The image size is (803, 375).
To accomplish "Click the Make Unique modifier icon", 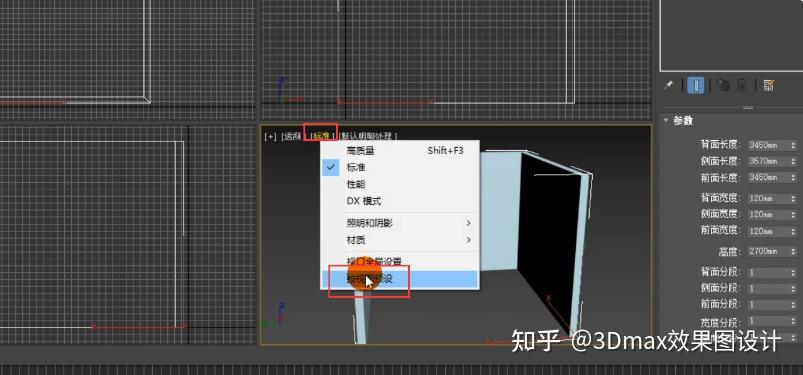I will pos(723,85).
